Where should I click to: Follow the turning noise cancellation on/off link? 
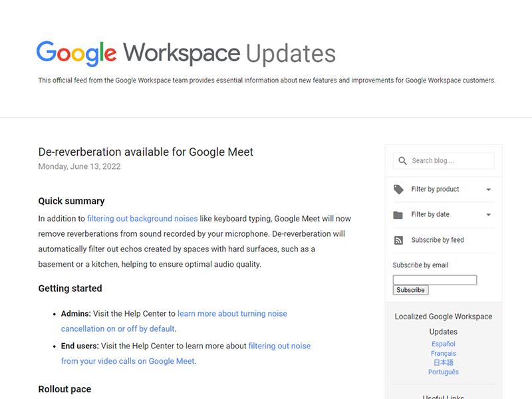(x=232, y=314)
